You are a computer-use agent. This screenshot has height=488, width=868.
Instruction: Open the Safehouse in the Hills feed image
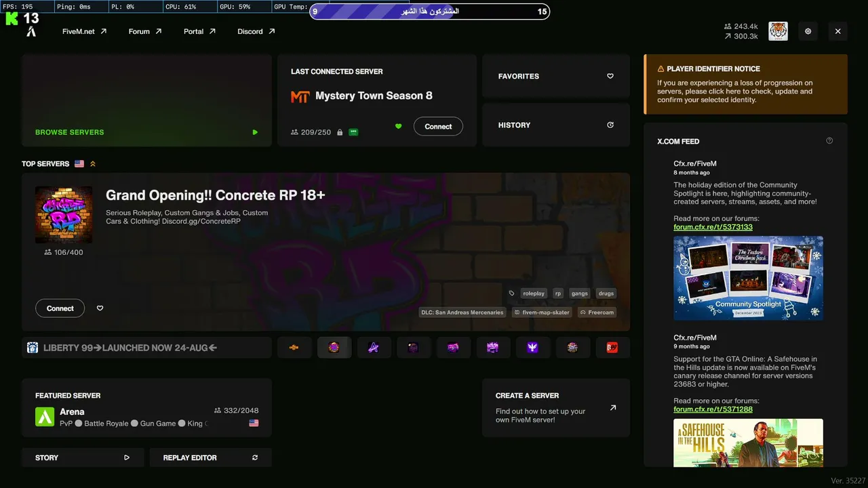(748, 443)
